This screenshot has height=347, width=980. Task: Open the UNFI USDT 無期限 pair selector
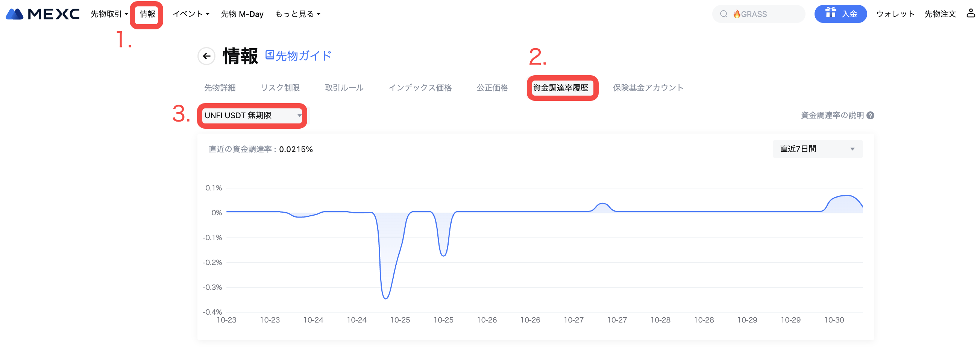click(253, 116)
